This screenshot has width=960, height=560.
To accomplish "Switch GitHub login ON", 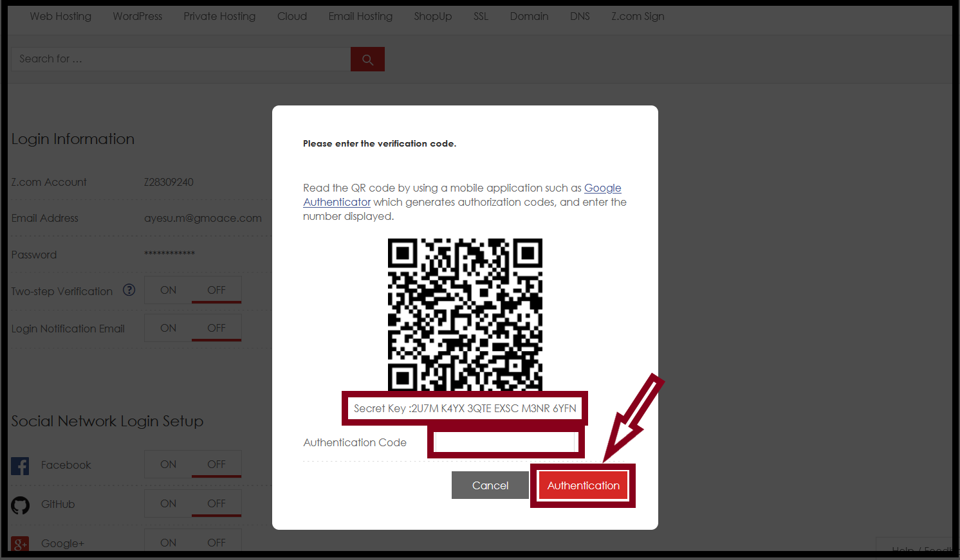I will (x=169, y=503).
